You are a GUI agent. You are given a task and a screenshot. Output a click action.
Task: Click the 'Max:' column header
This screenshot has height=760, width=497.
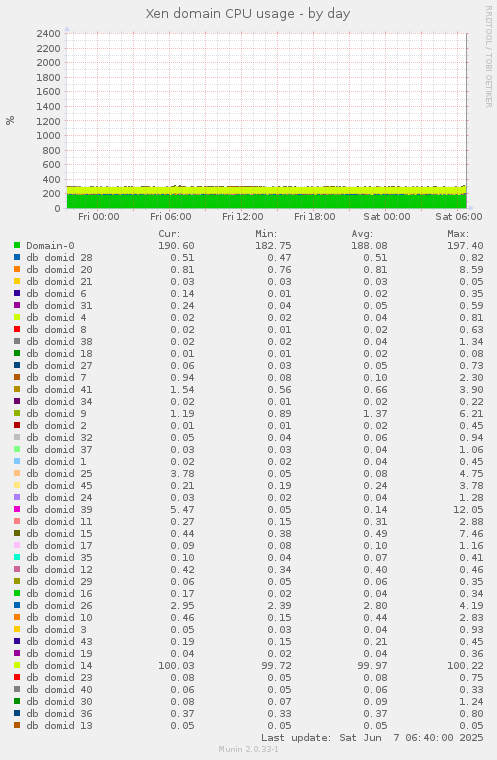tap(459, 234)
